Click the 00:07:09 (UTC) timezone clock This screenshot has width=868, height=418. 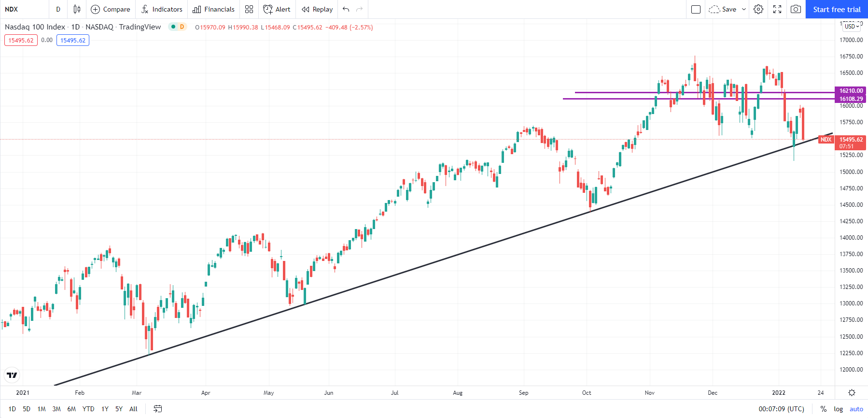(x=781, y=409)
